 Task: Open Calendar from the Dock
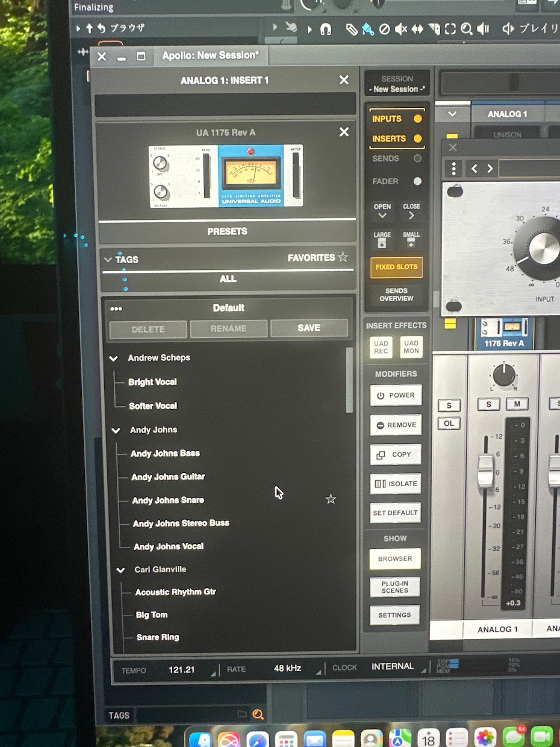click(x=429, y=737)
